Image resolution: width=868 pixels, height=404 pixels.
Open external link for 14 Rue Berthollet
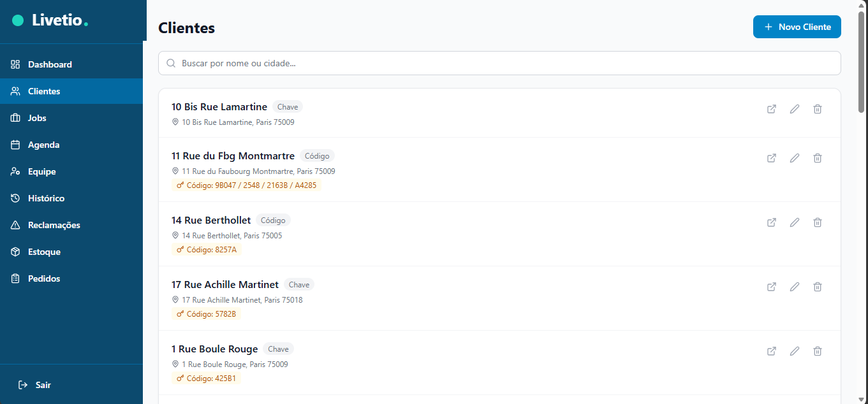[772, 222]
